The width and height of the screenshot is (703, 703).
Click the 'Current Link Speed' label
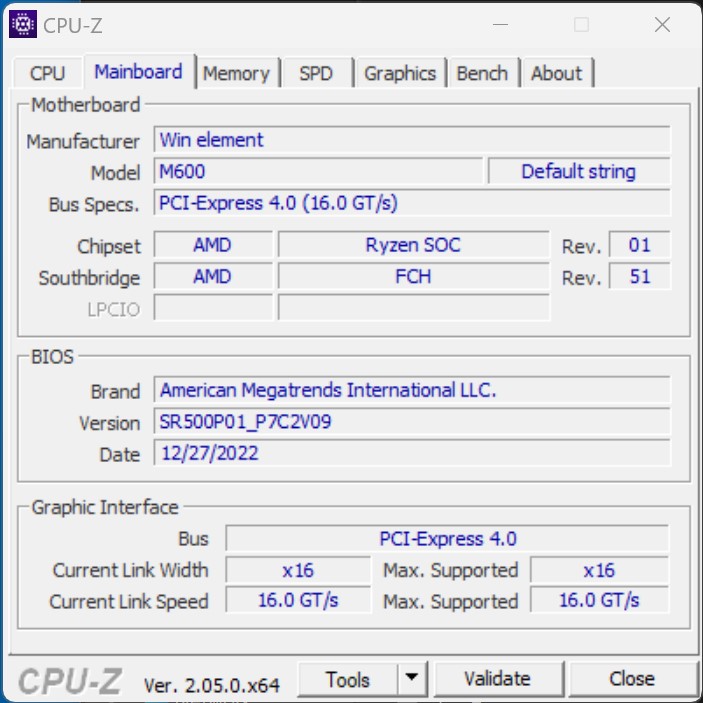[x=129, y=602]
